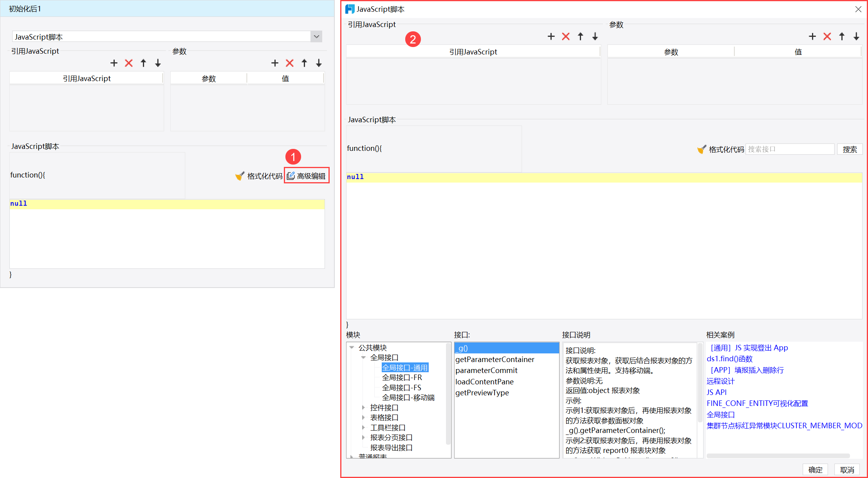This screenshot has height=478, width=868.
Task: Click the broom 格式化代码 icon in the left panel
Action: point(240,176)
